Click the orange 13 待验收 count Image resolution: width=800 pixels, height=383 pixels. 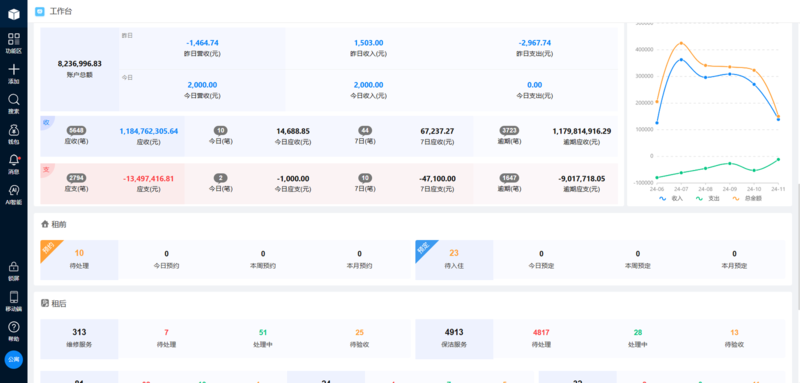734,333
